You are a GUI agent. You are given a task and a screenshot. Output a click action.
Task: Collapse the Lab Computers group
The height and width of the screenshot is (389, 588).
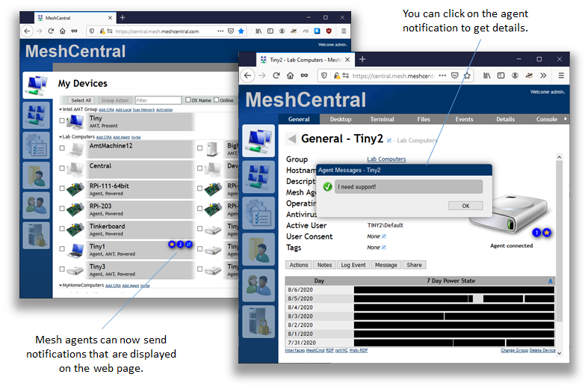click(61, 137)
